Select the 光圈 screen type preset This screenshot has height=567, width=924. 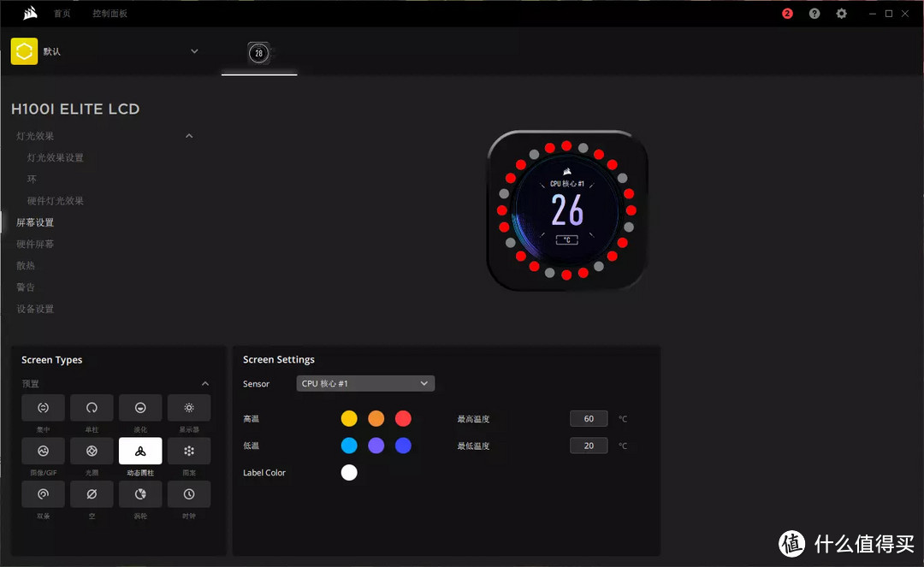(92, 451)
